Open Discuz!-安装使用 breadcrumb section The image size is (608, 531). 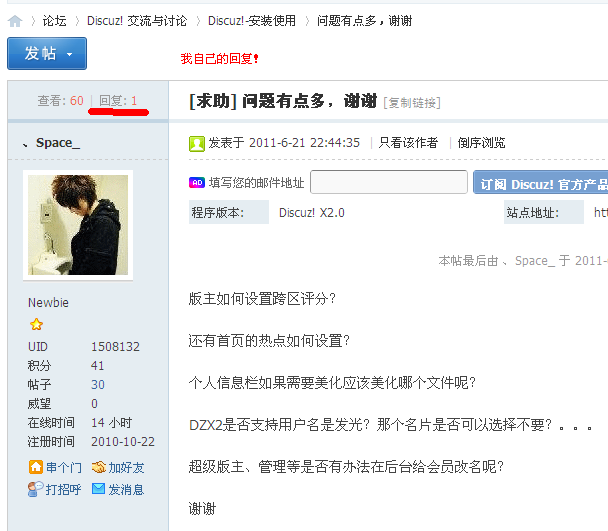point(252,21)
